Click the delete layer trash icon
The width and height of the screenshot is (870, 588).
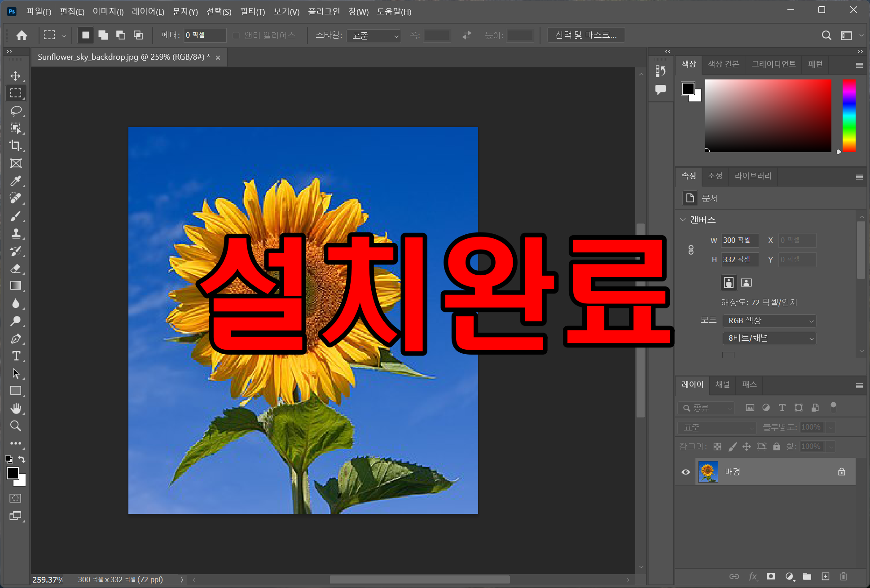click(843, 576)
